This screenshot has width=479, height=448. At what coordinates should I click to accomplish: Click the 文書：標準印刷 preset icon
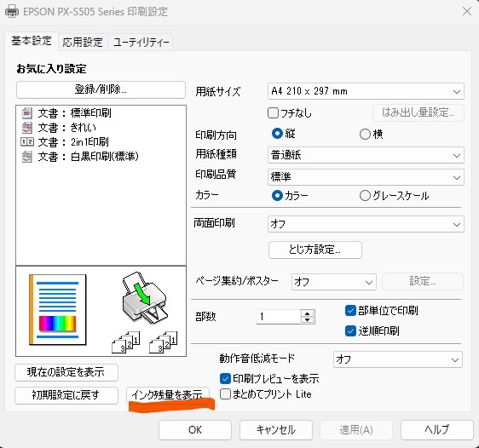[x=27, y=113]
